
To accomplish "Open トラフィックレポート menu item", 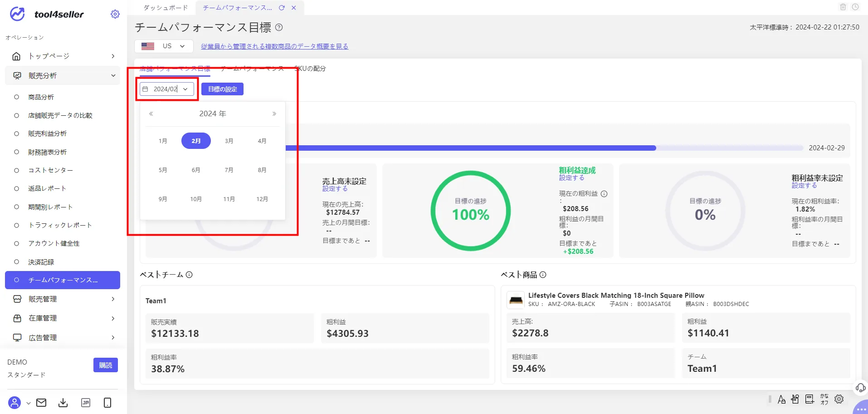I will pos(60,225).
